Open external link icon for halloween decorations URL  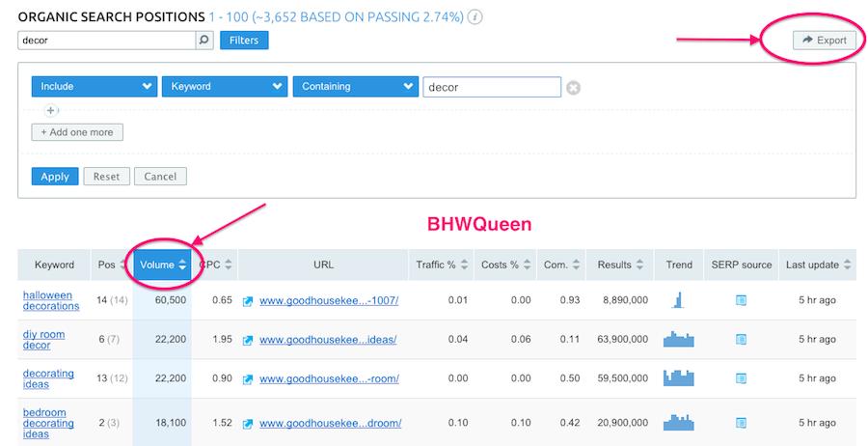(x=248, y=301)
